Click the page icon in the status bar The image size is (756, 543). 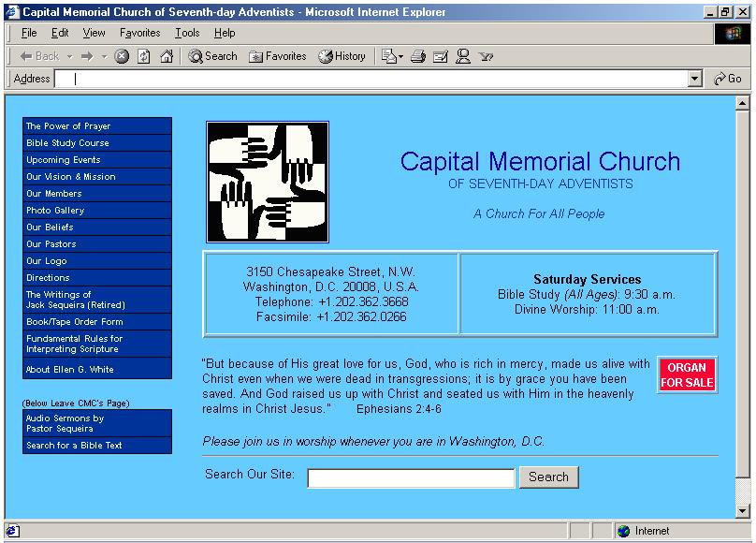coord(12,531)
